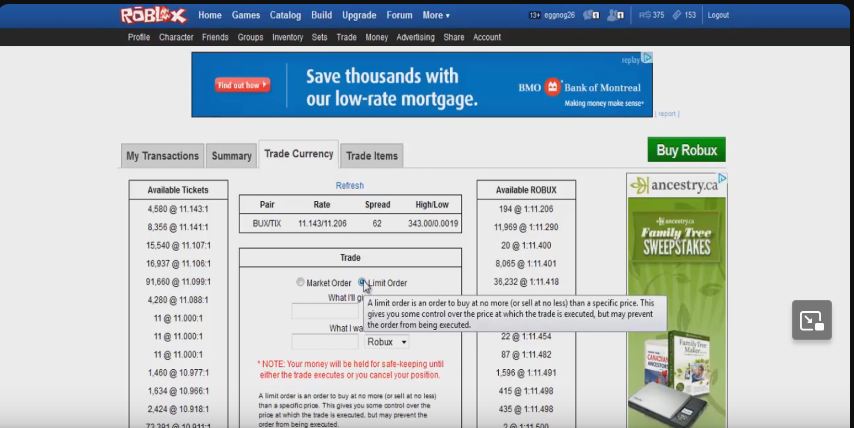The width and height of the screenshot is (854, 428).
Task: Select the Limit Order radio button
Action: pyautogui.click(x=362, y=283)
